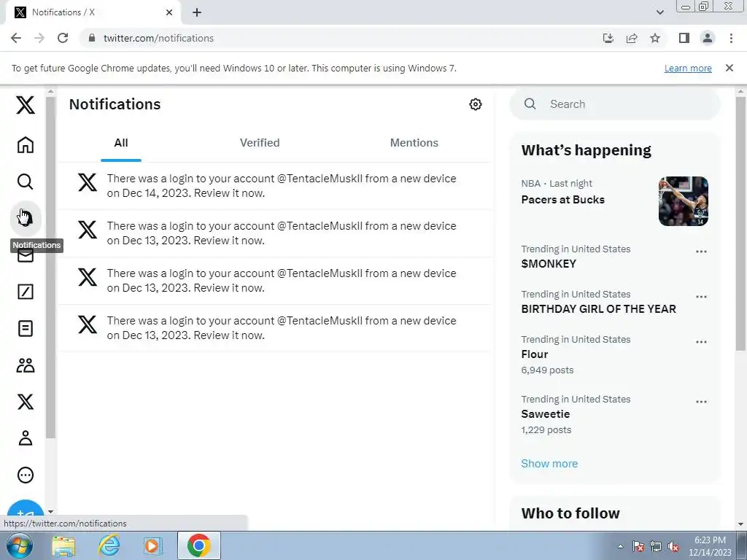The image size is (747, 560).
Task: Switch to the Verified tab
Action: pos(260,143)
